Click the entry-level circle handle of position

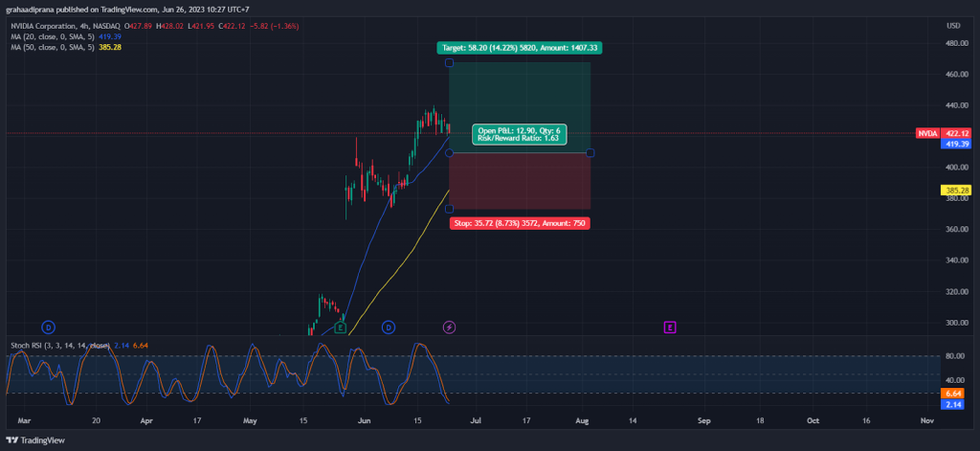point(449,153)
